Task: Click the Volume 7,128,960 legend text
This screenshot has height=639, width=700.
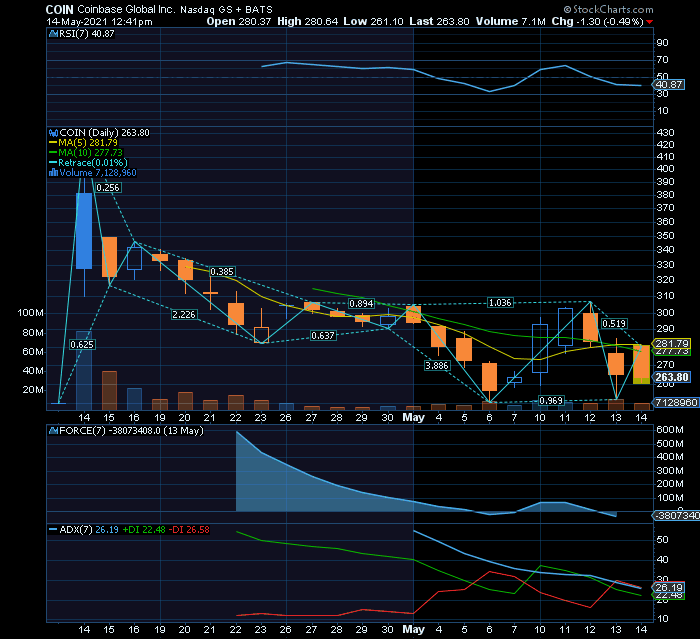Action: point(98,172)
